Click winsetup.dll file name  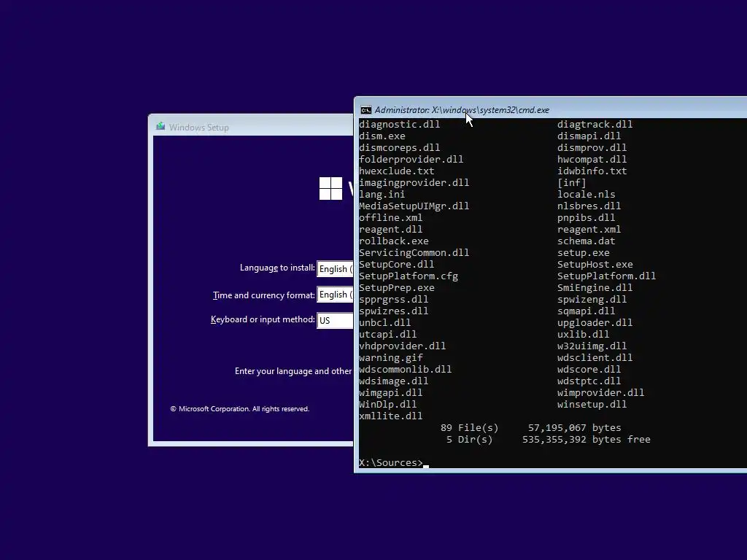coord(592,404)
